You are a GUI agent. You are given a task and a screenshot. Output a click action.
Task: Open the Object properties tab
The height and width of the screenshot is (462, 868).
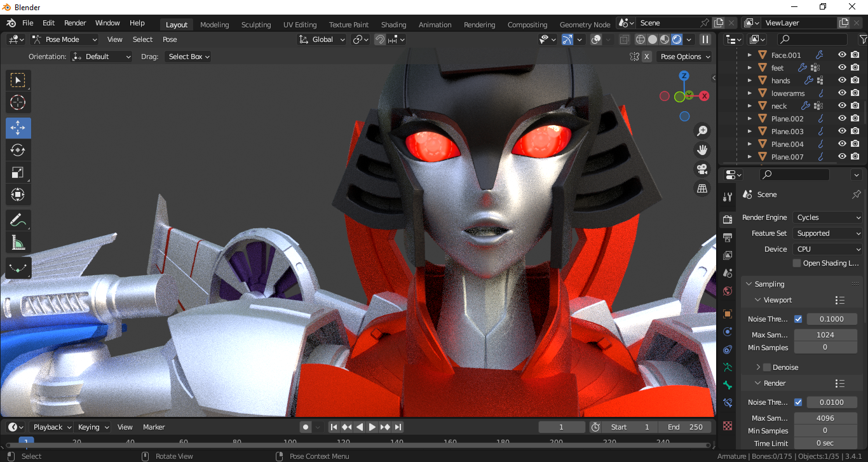click(728, 314)
